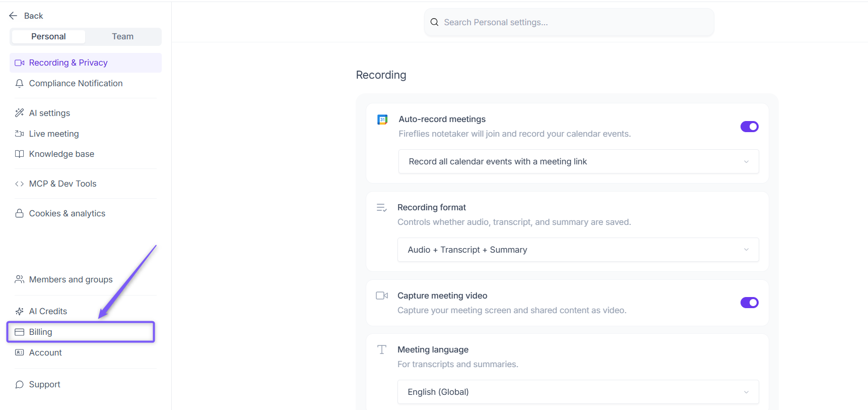
Task: Click 'Controls whether audio, transcript' description text
Action: click(x=514, y=222)
